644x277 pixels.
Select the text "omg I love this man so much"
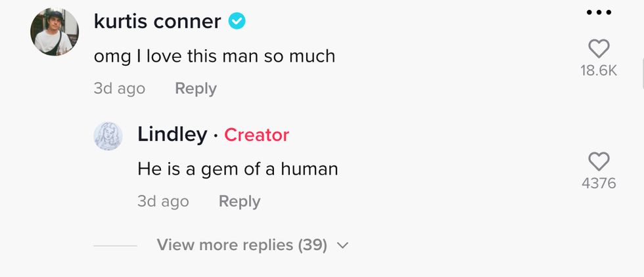(x=214, y=56)
